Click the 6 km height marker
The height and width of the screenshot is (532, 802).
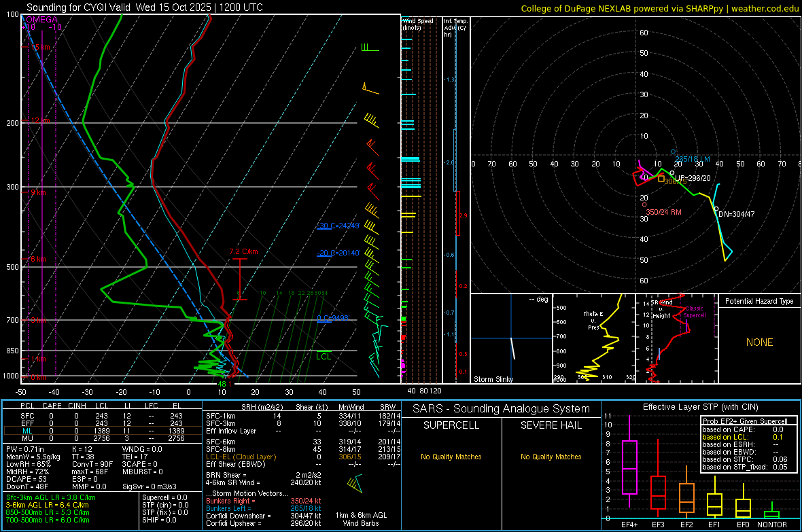coord(39,259)
